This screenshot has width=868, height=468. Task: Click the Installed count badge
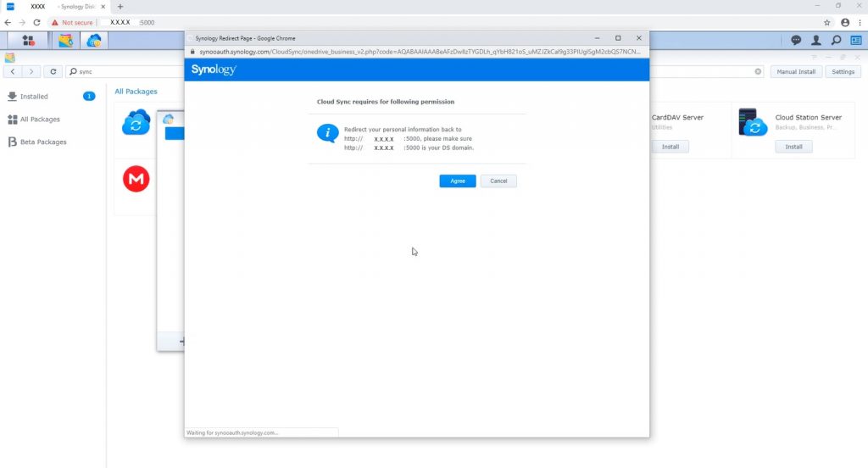click(x=89, y=97)
